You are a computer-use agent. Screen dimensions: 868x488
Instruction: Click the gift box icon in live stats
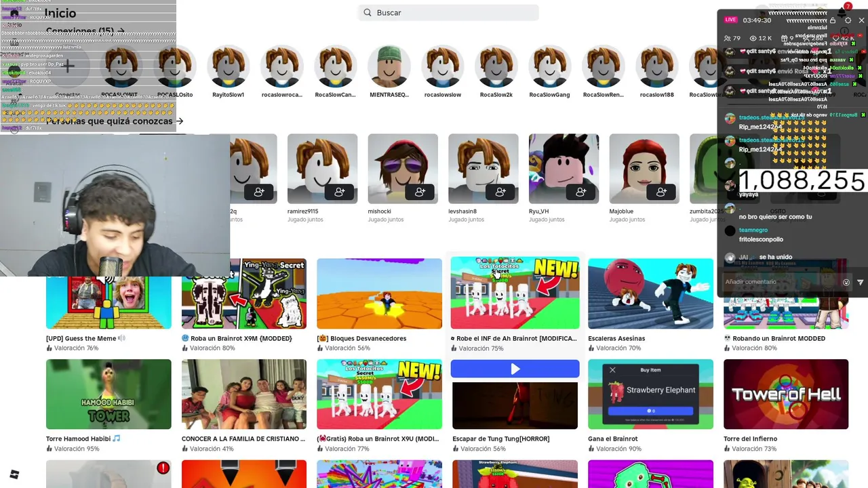point(784,38)
